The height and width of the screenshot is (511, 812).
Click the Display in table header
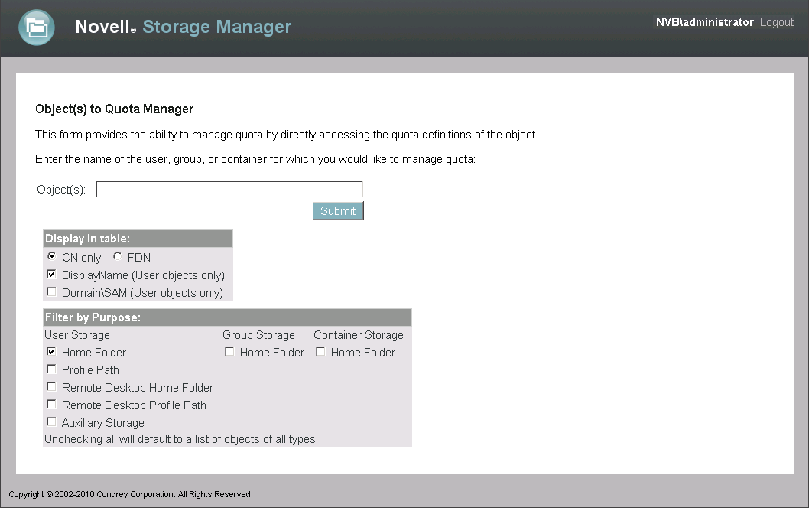click(x=87, y=239)
